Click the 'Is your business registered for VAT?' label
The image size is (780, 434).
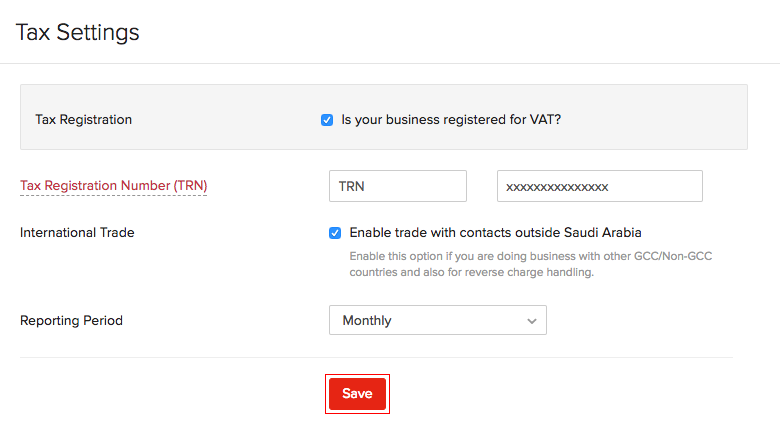(451, 120)
